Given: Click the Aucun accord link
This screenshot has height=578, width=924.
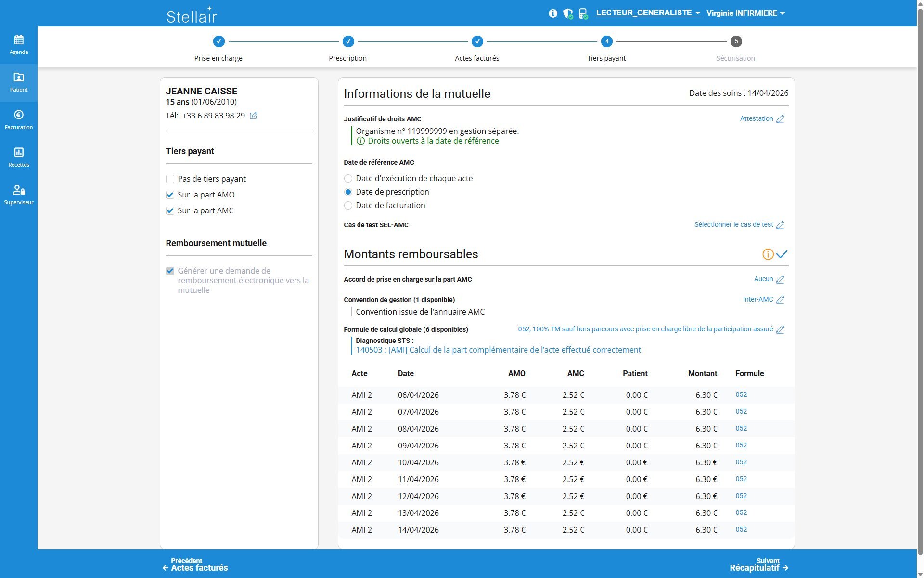Looking at the screenshot, I should [x=763, y=279].
